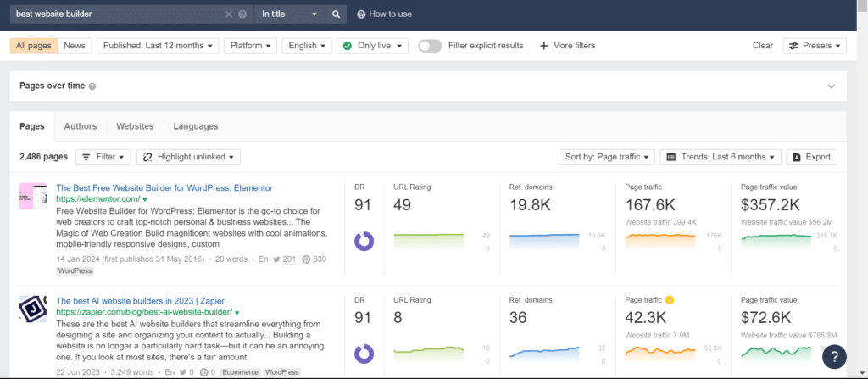Screen dimensions: 868x379
Task: Click the WordPress tag under Elementor result
Action: 75,271
